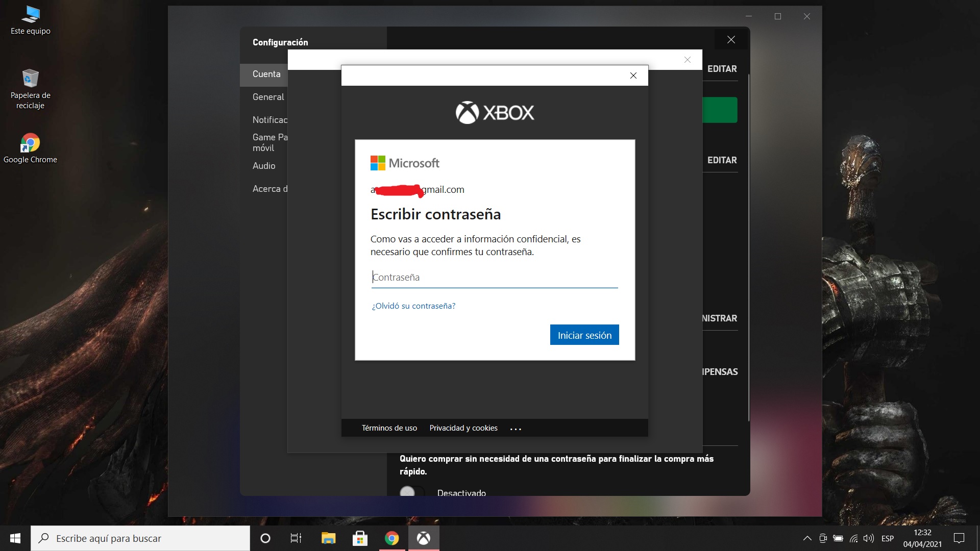Click the ADMINISTRAR button

(x=720, y=318)
